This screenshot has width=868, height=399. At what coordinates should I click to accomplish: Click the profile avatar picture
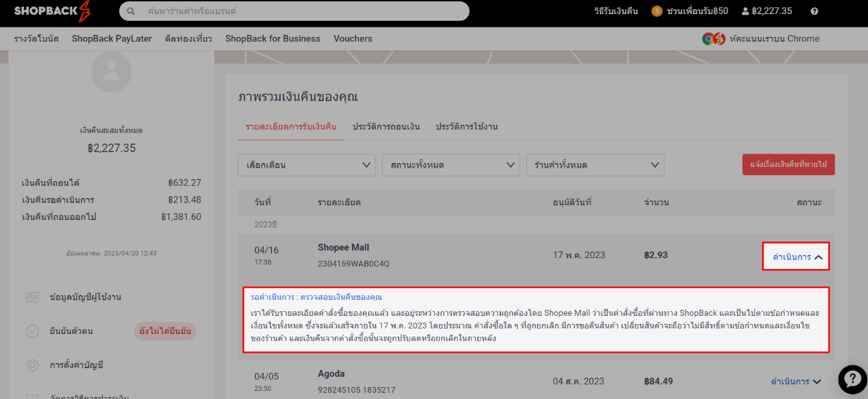111,72
